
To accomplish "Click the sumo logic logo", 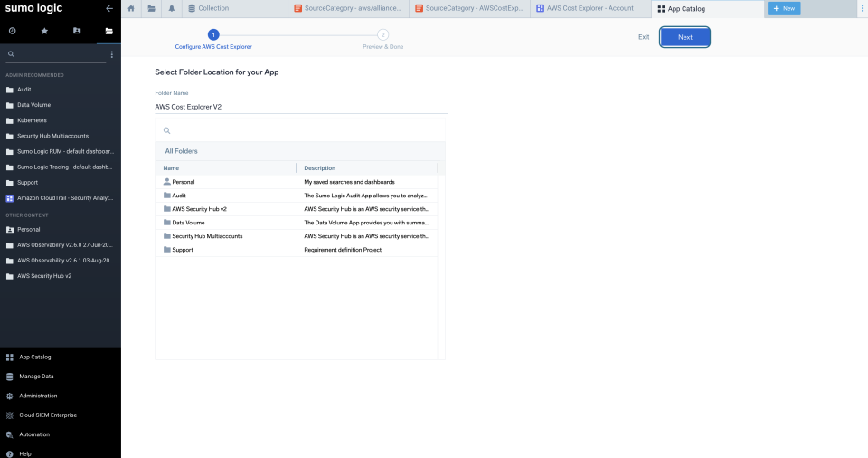I will [33, 8].
